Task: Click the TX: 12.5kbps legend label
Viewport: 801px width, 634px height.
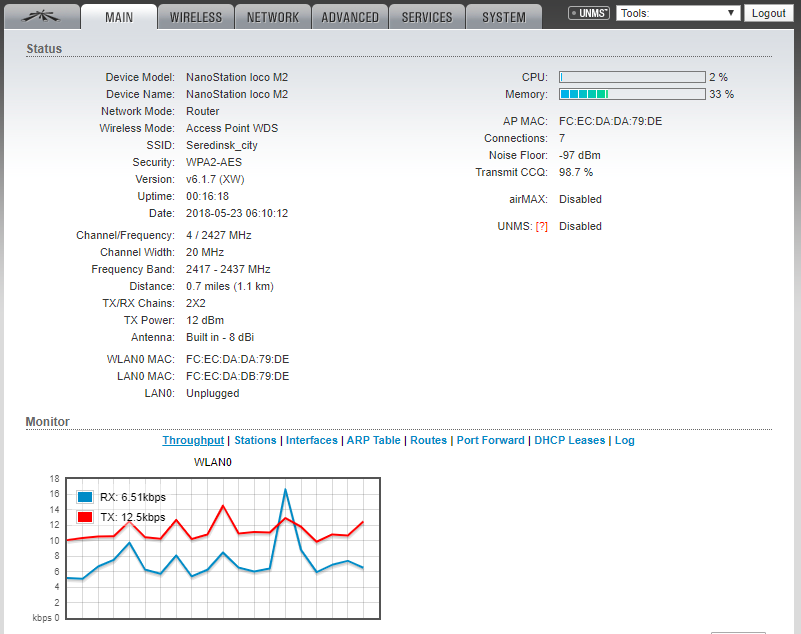Action: pyautogui.click(x=133, y=518)
